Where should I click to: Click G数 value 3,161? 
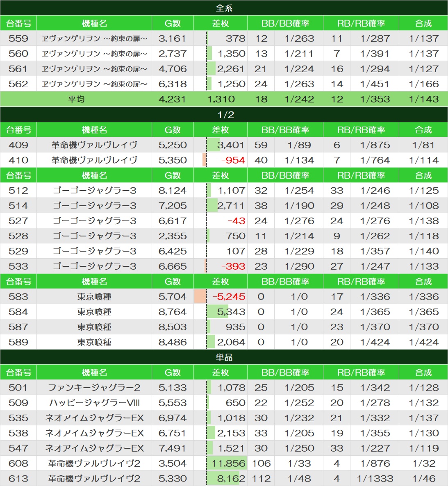point(173,39)
